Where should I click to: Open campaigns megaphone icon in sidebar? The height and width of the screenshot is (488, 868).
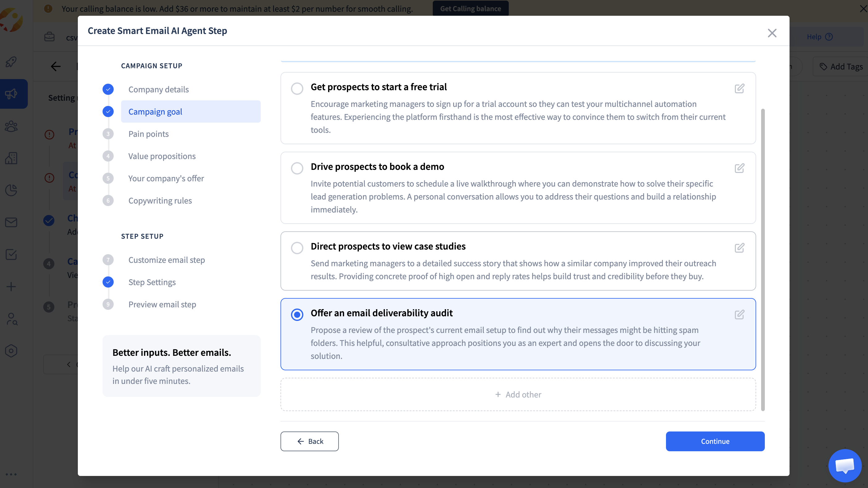click(x=11, y=94)
